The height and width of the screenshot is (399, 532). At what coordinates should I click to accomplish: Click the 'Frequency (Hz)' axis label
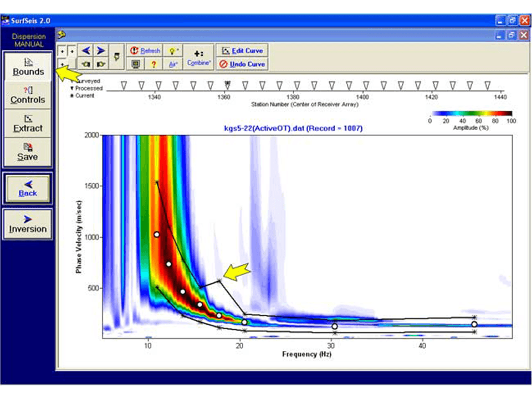pos(306,354)
